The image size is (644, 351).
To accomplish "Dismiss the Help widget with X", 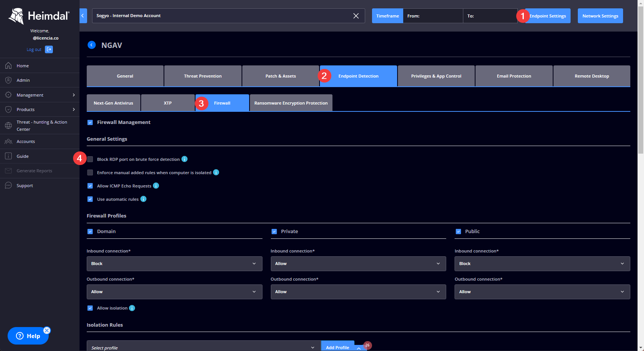I will pyautogui.click(x=47, y=330).
